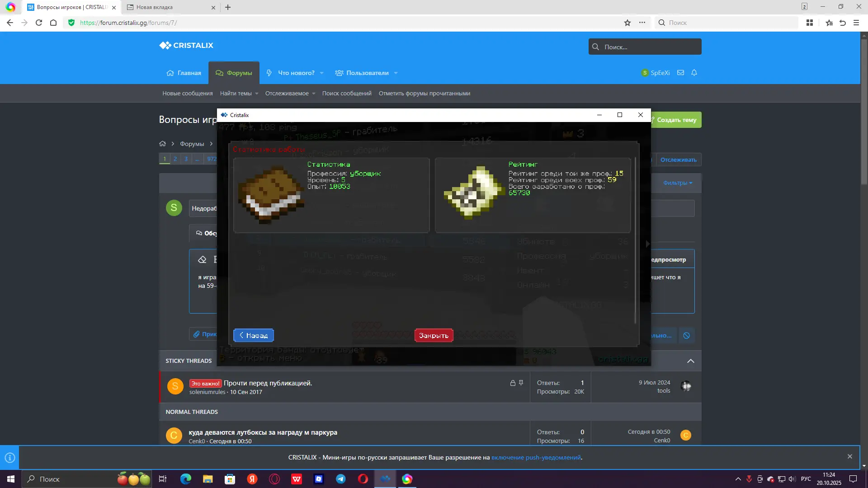Open the browser main hamburger menu

pos(856,23)
